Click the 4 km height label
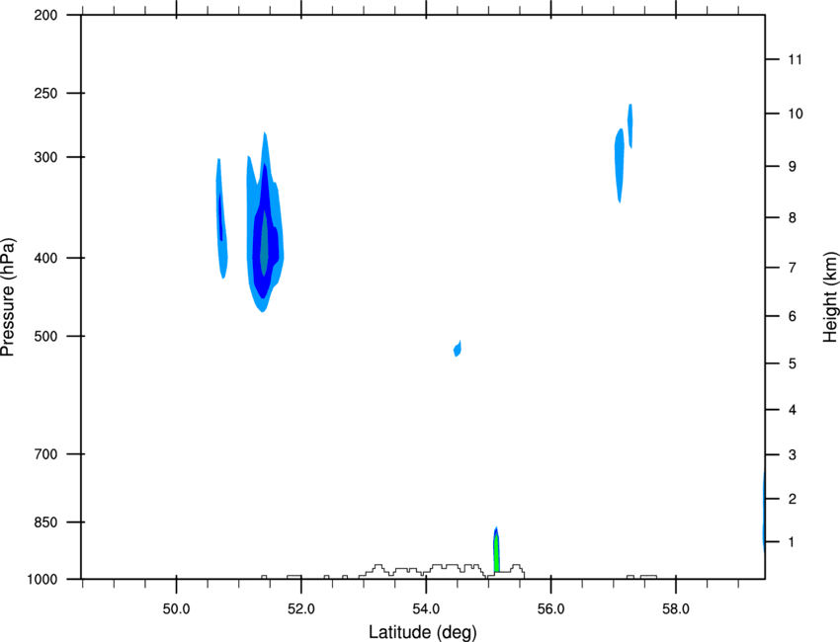This screenshot has width=840, height=642. point(793,410)
